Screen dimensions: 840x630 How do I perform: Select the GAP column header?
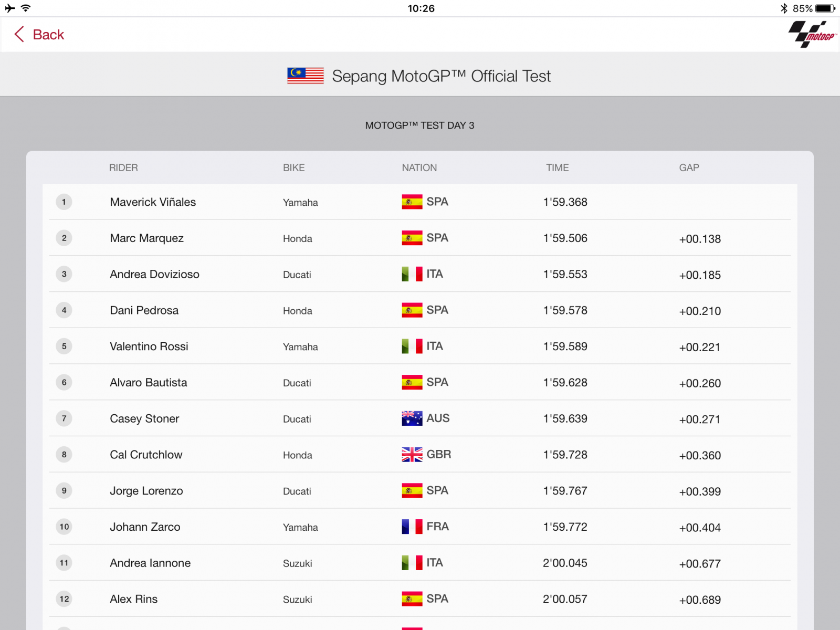(689, 168)
